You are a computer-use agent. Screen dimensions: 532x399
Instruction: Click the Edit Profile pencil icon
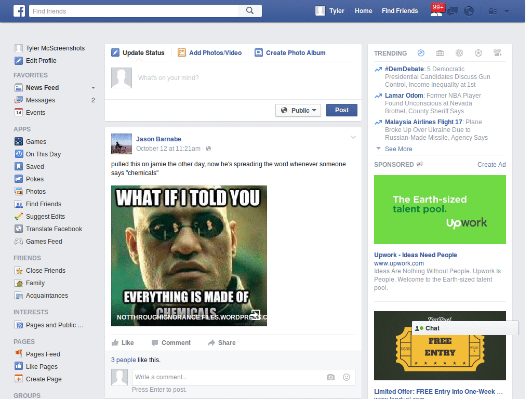pyautogui.click(x=19, y=61)
